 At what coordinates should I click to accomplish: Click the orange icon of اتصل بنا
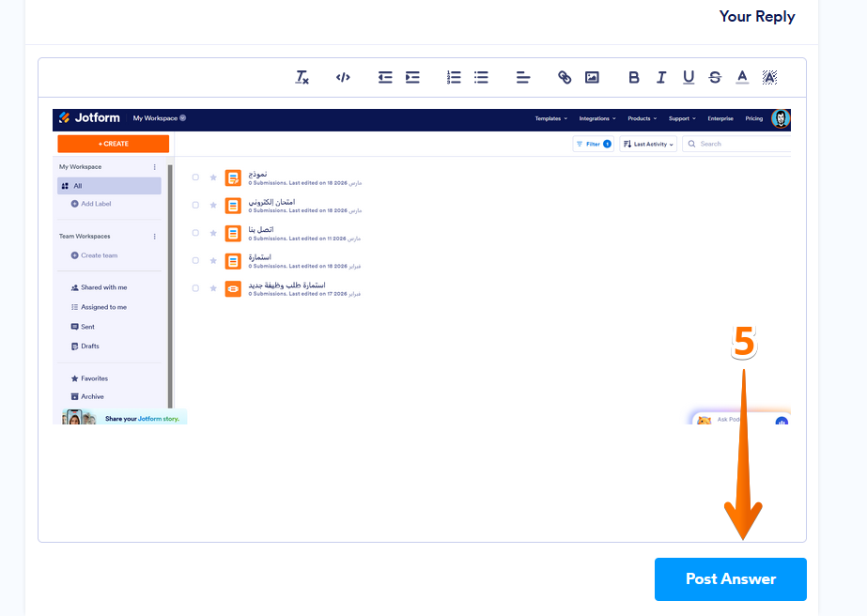(x=233, y=234)
